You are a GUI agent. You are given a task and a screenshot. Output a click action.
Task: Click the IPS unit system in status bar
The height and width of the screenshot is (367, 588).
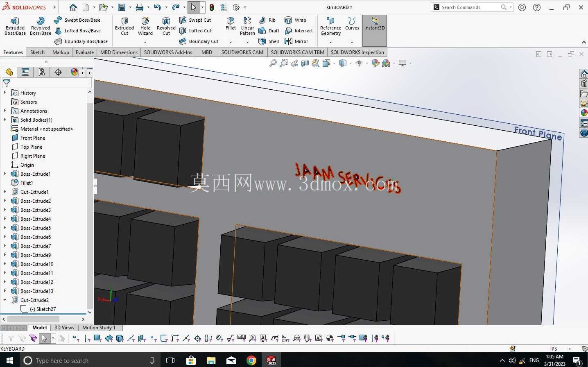pyautogui.click(x=554, y=349)
